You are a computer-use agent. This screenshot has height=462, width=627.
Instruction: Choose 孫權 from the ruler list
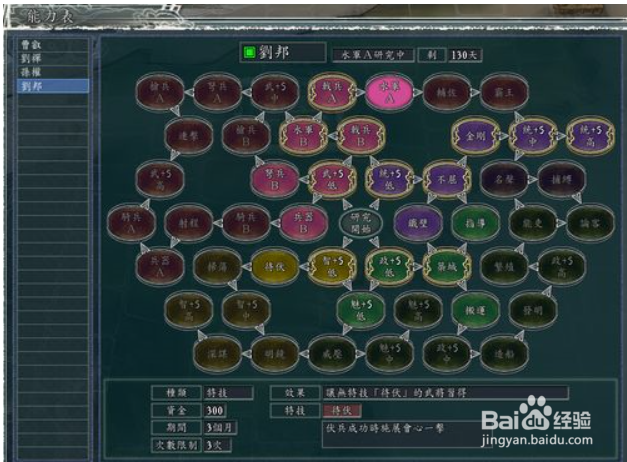pyautogui.click(x=53, y=72)
